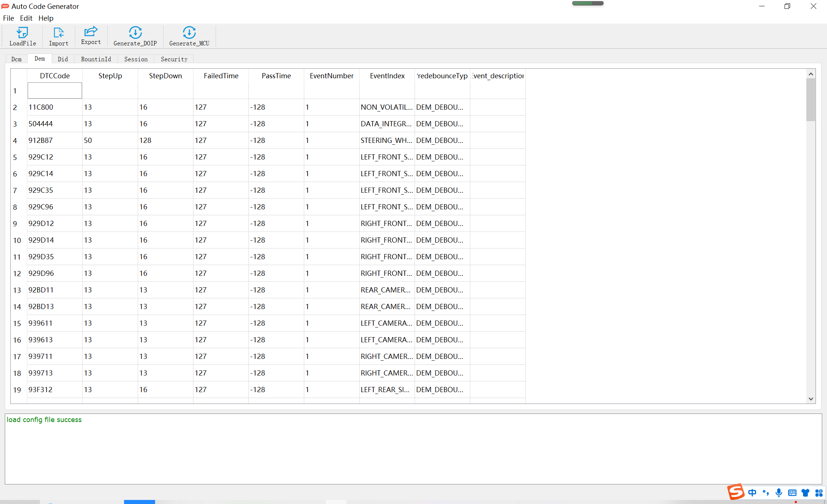The height and width of the screenshot is (504, 827).
Task: Switch to the Dcm tab
Action: [17, 59]
